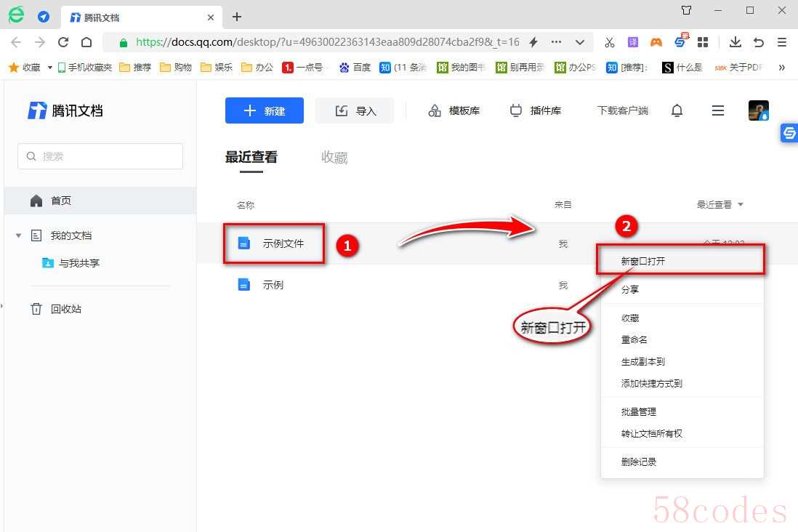This screenshot has width=798, height=532.
Task: Click the undo closed-tab icon
Action: pyautogui.click(x=758, y=42)
